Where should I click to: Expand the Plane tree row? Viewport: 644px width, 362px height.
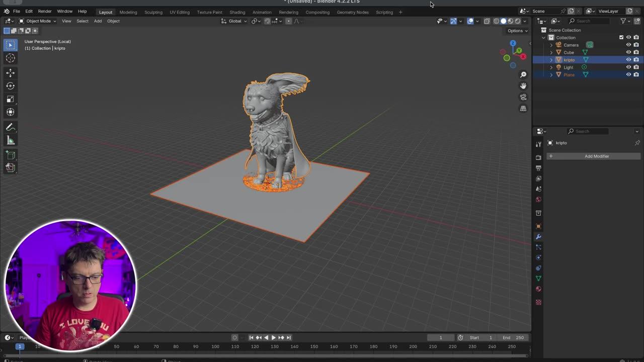click(x=551, y=74)
